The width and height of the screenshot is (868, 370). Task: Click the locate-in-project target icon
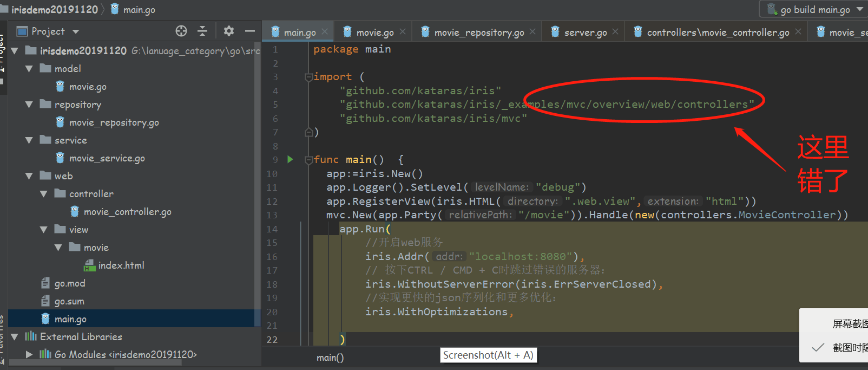[181, 31]
